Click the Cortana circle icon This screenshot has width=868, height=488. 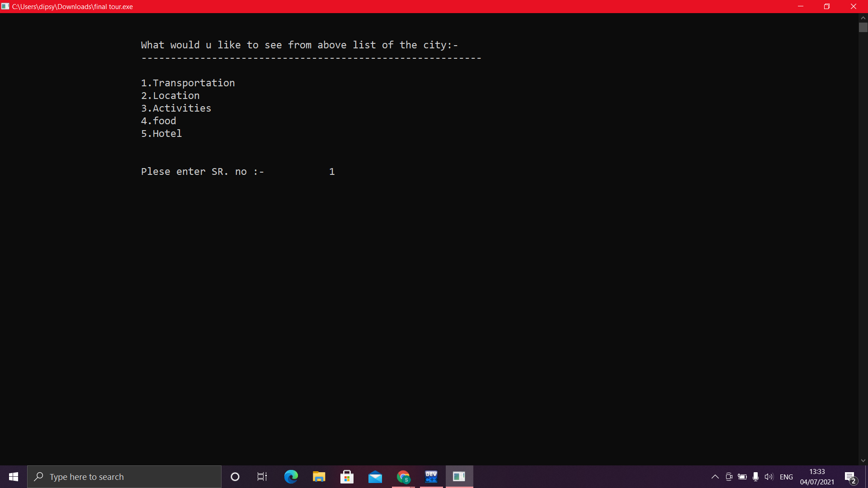click(x=235, y=477)
